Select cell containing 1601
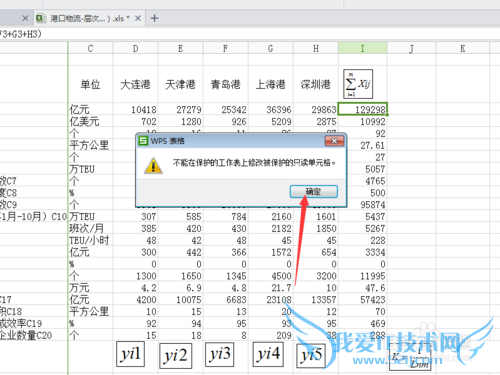 click(316, 217)
